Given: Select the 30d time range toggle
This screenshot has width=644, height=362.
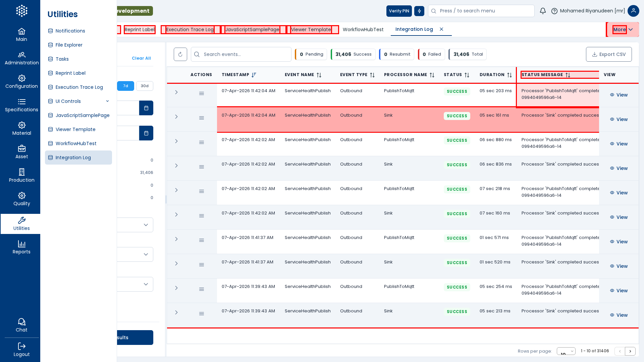Looking at the screenshot, I should click(145, 86).
